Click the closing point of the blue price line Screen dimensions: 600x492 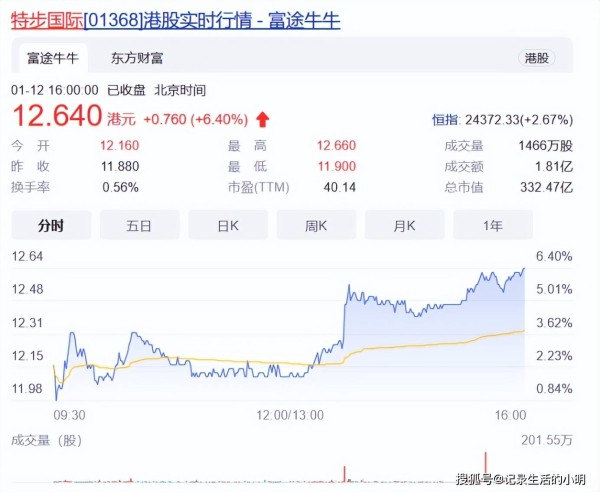click(524, 269)
